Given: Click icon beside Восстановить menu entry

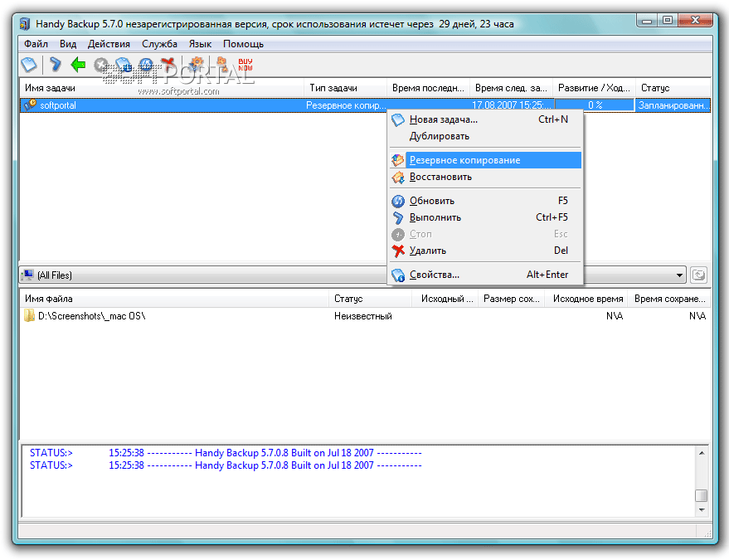Looking at the screenshot, I should [x=398, y=178].
